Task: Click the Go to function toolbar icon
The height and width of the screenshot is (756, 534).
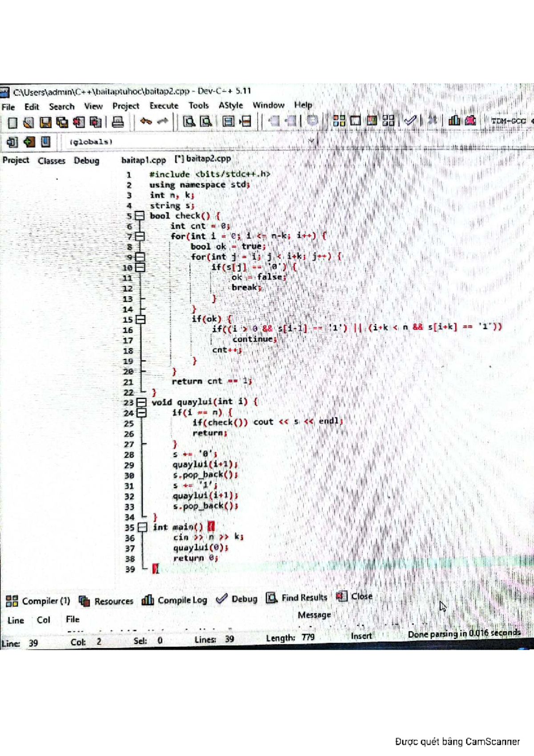Action: click(228, 121)
